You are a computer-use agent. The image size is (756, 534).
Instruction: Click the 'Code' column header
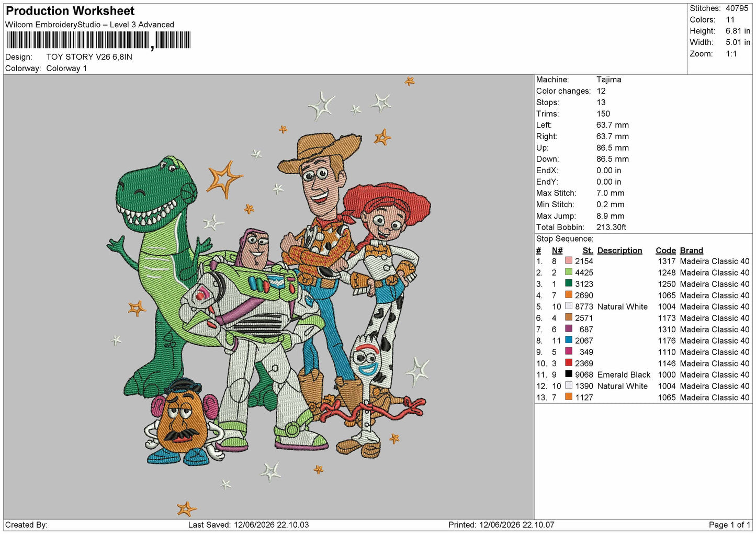click(666, 251)
